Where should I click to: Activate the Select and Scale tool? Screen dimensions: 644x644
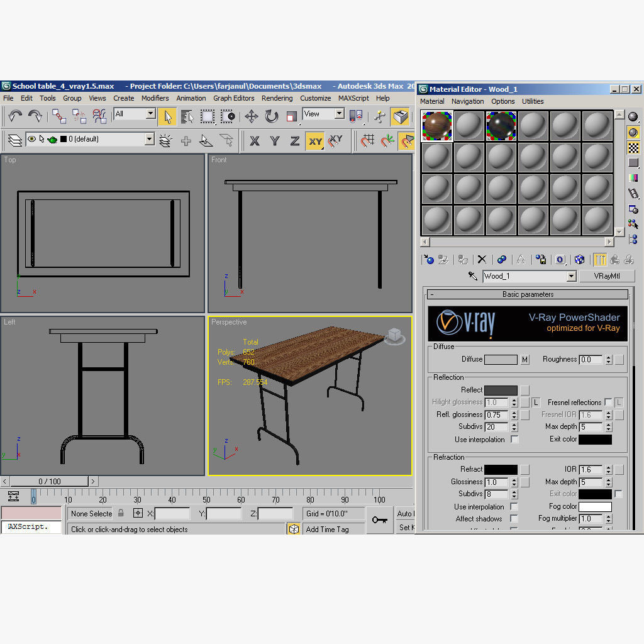click(x=292, y=116)
